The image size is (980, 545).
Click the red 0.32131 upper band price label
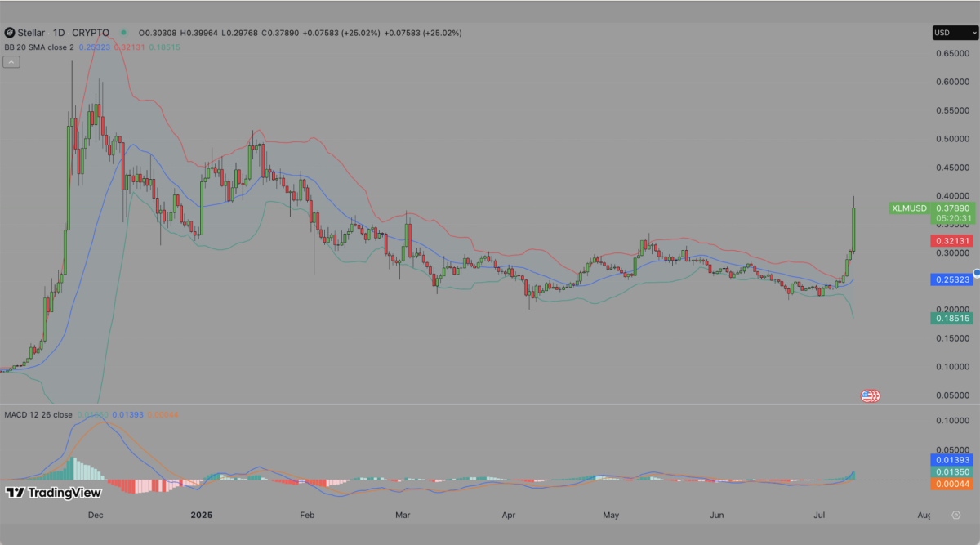(952, 241)
